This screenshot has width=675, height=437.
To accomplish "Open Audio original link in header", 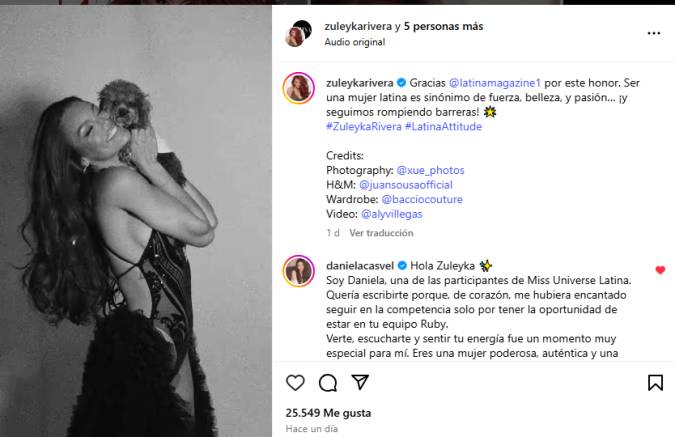I will 355,42.
